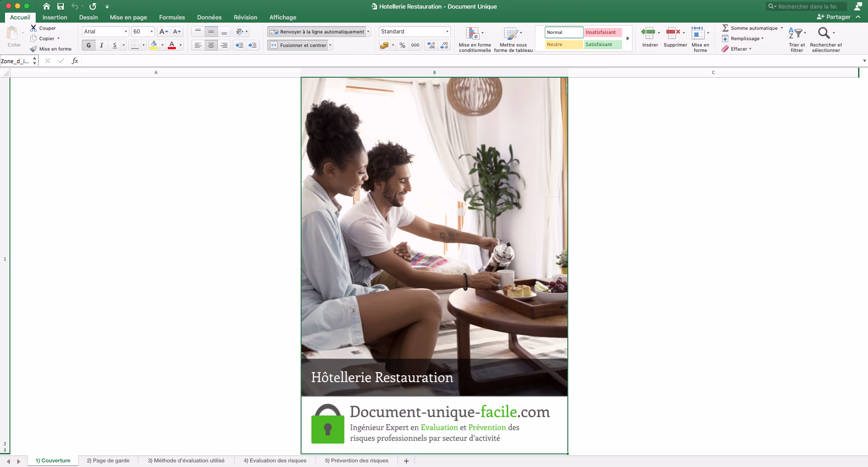Apply the Satisfaisant cell style

[x=603, y=45]
